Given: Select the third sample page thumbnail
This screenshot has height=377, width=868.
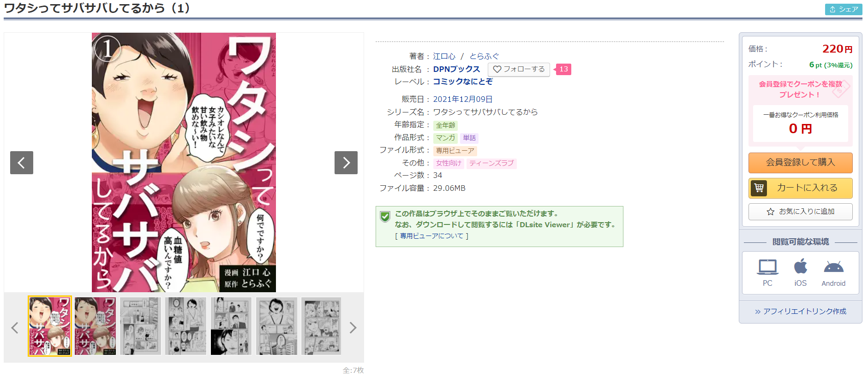Looking at the screenshot, I should click(141, 326).
